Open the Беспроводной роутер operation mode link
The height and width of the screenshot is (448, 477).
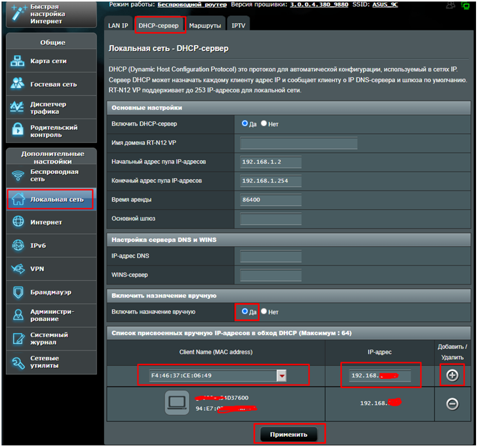pyautogui.click(x=192, y=4)
